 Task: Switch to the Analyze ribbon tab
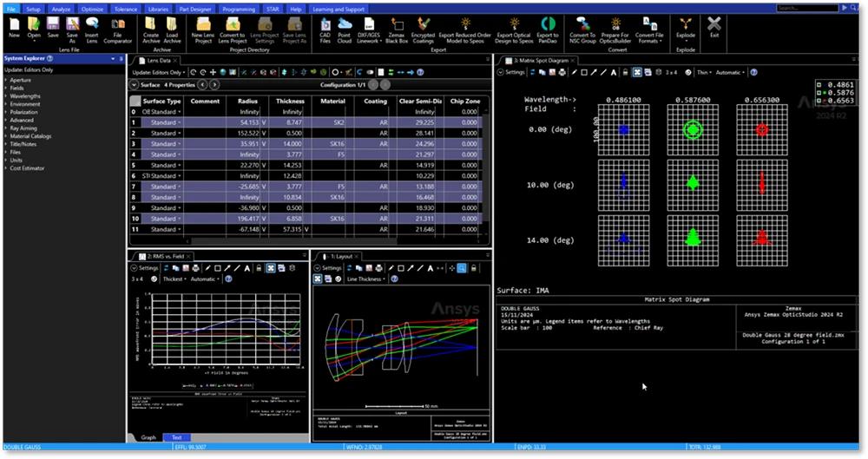61,9
